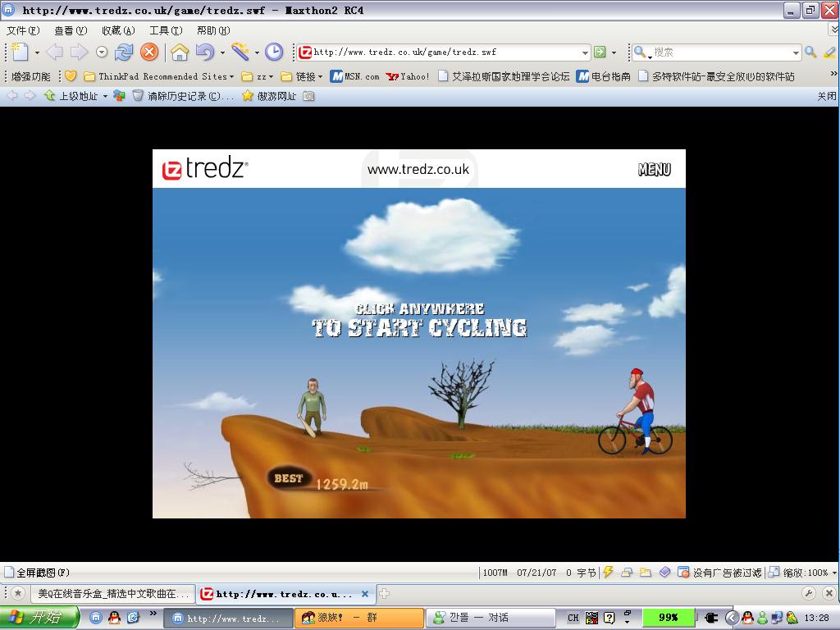Screen dimensions: 840x630
Task: Go to the Home page icon
Action: pos(180,52)
